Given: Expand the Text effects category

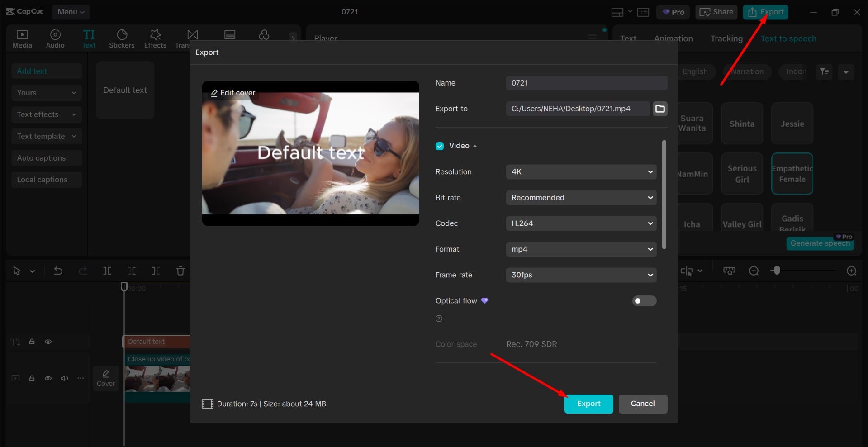Looking at the screenshot, I should click(x=47, y=114).
